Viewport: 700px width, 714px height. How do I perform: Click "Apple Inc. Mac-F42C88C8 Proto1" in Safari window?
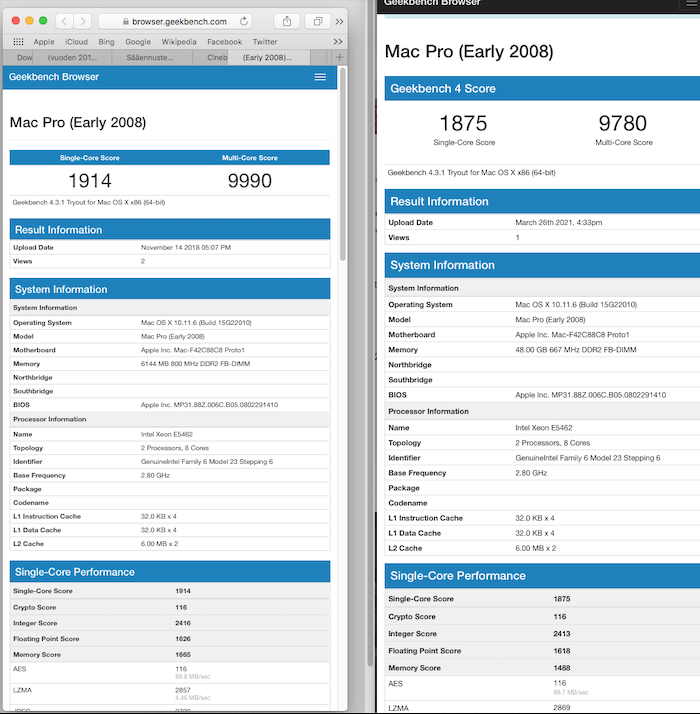pos(193,350)
